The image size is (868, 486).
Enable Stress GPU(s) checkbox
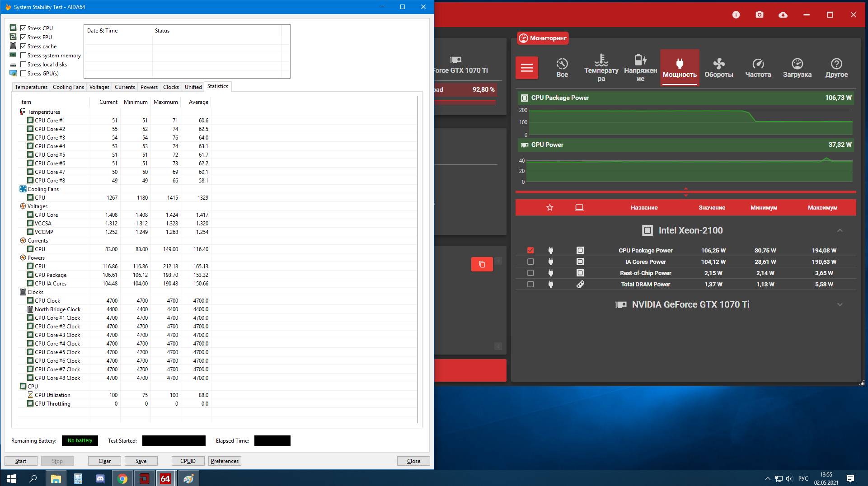[x=23, y=73]
